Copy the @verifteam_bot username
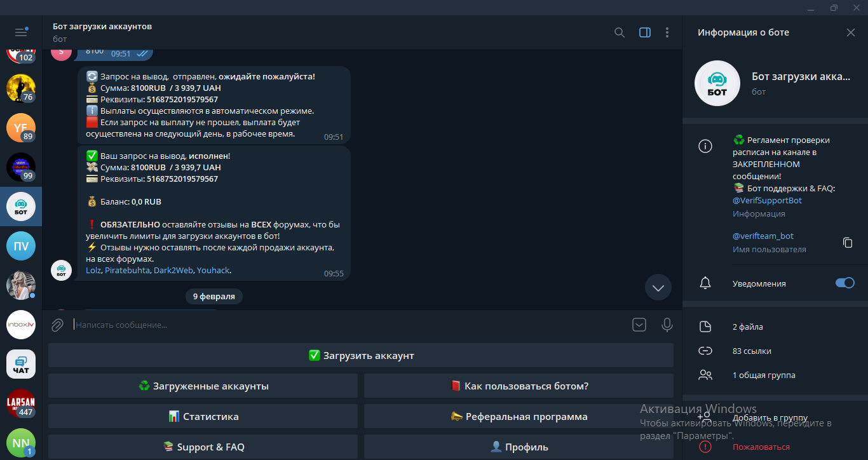 click(846, 242)
